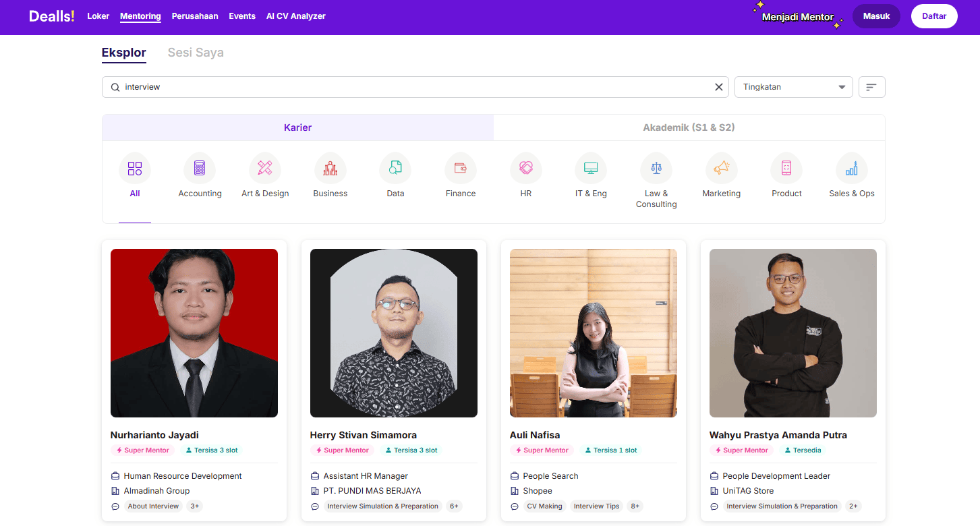Click the Tersedia badge on Wahyu's card

803,450
